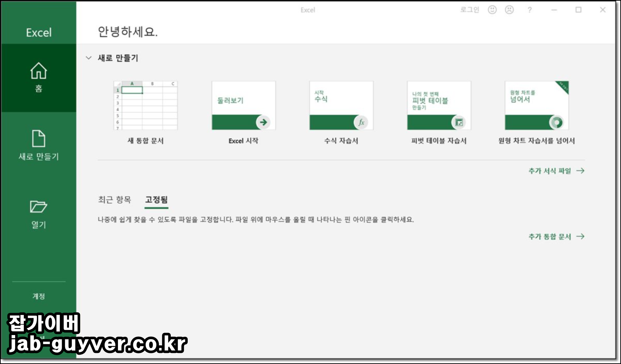621x364 pixels.
Task: Click the arrow icon on 둘러보기 card
Action: point(264,122)
